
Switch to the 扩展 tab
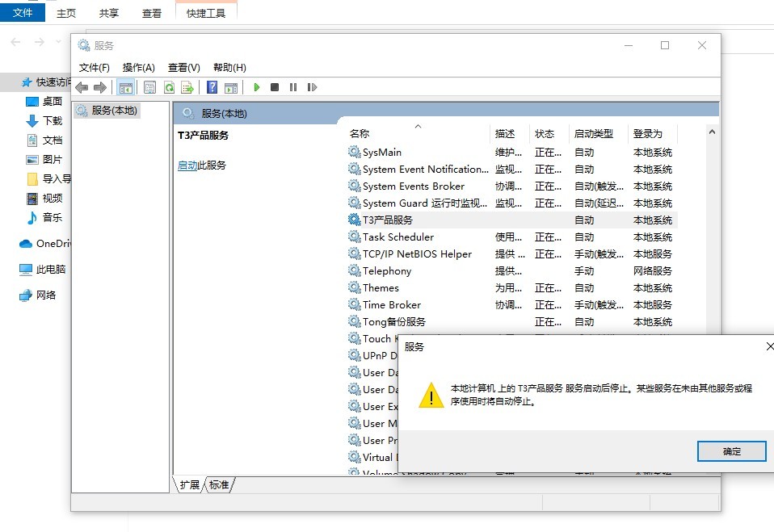coord(190,484)
